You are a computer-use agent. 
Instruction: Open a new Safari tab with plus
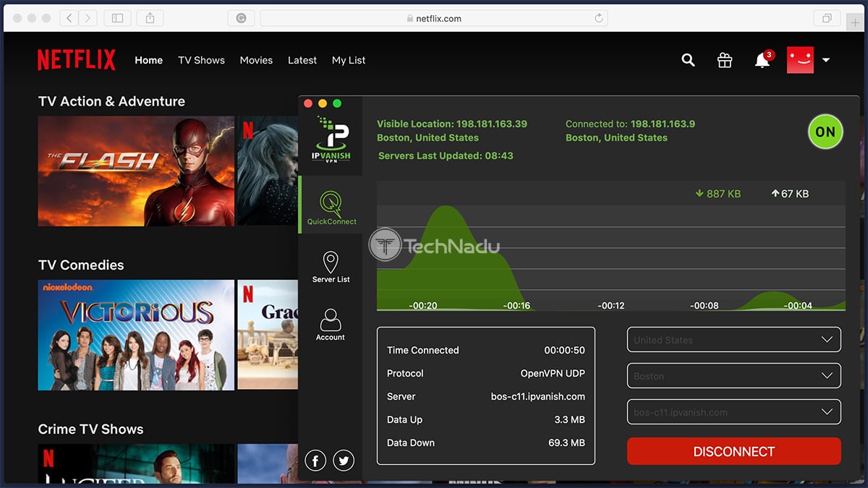pyautogui.click(x=856, y=22)
